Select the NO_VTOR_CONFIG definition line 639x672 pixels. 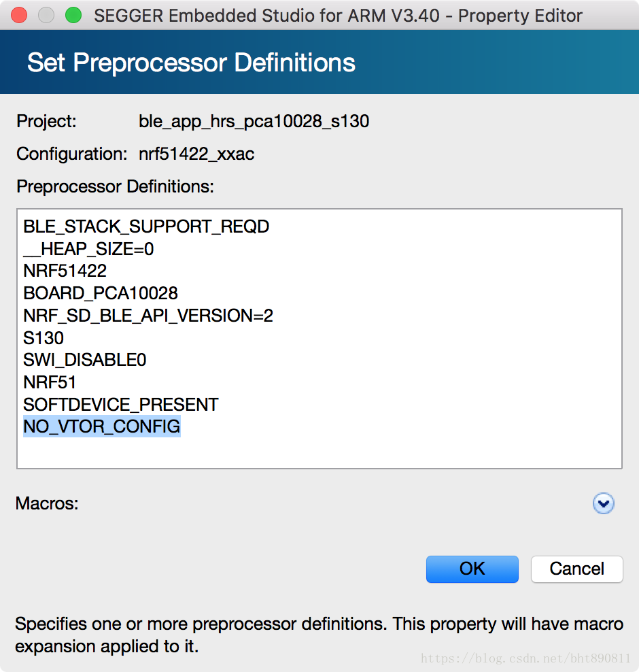click(102, 426)
